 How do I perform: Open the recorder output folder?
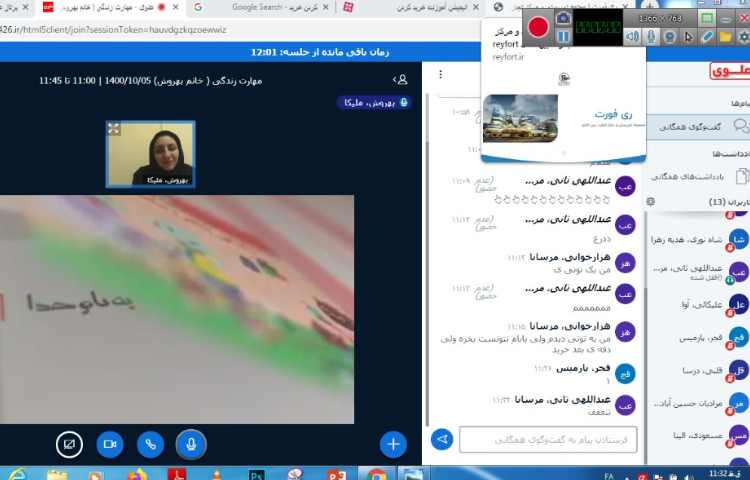(x=726, y=37)
